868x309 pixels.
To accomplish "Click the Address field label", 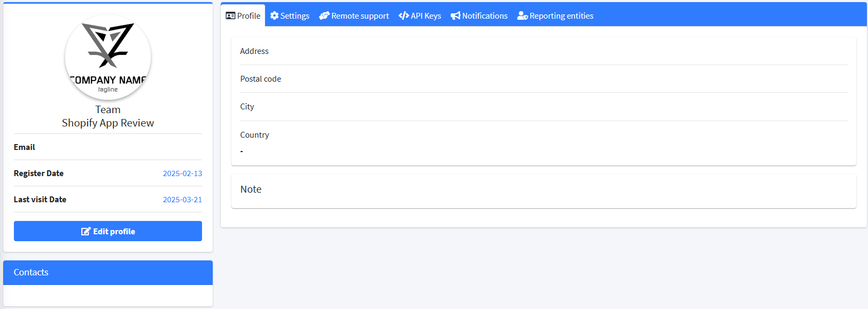I will 254,51.
